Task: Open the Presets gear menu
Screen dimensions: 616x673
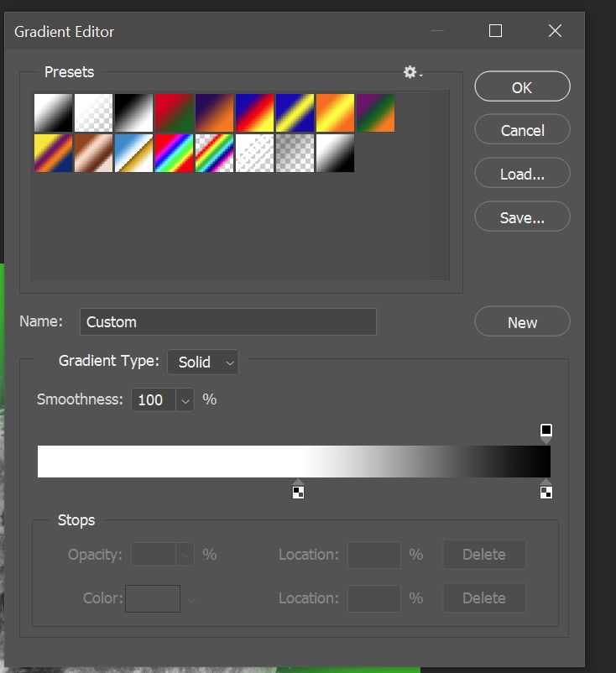Action: [x=412, y=72]
